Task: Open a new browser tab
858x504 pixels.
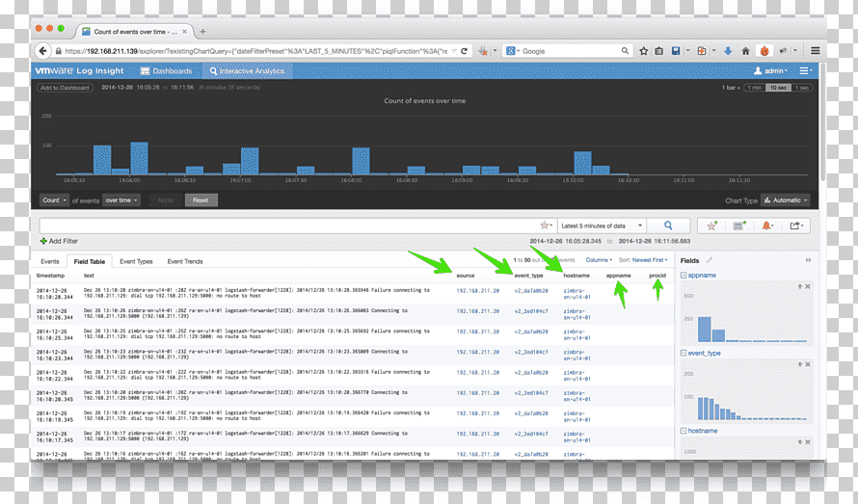Action: [x=202, y=32]
